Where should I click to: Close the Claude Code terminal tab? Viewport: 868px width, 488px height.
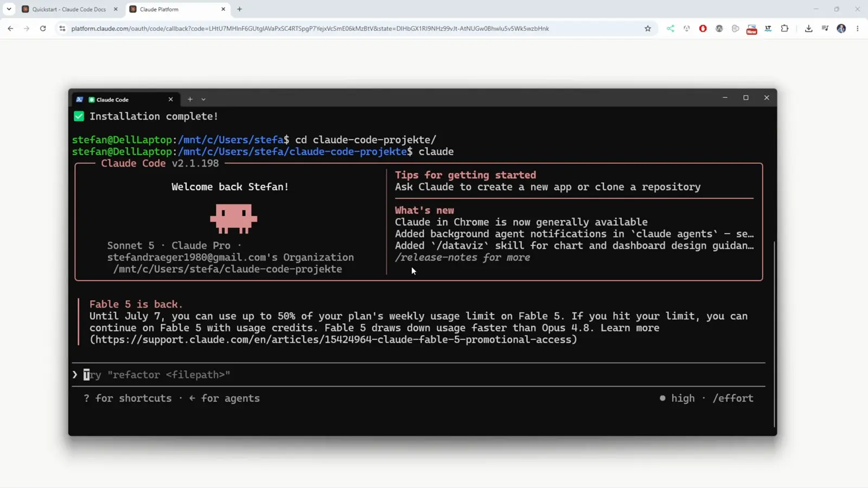point(170,99)
